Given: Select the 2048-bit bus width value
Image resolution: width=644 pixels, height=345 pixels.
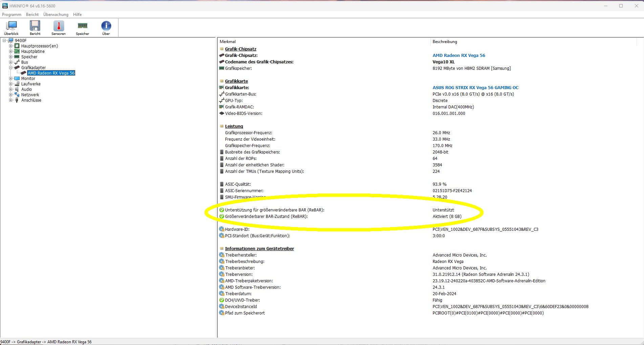Looking at the screenshot, I should click(x=440, y=152).
